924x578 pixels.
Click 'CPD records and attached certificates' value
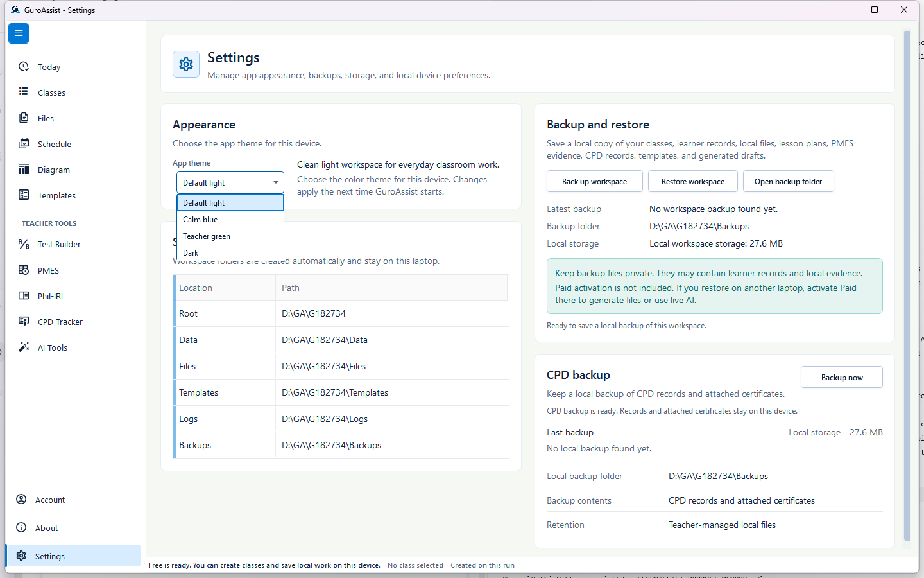point(742,500)
